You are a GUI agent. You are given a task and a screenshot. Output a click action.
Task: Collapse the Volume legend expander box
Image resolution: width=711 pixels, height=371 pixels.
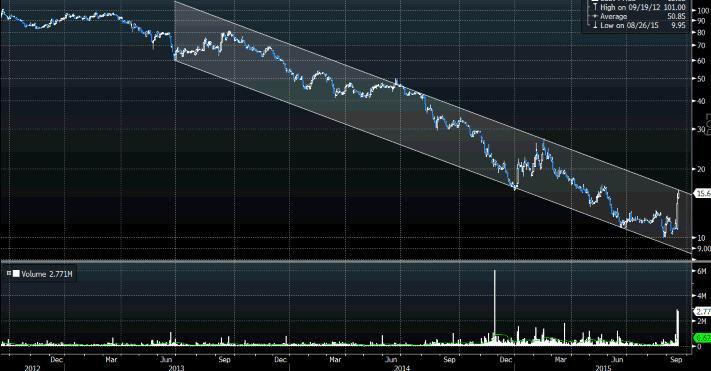click(x=9, y=273)
